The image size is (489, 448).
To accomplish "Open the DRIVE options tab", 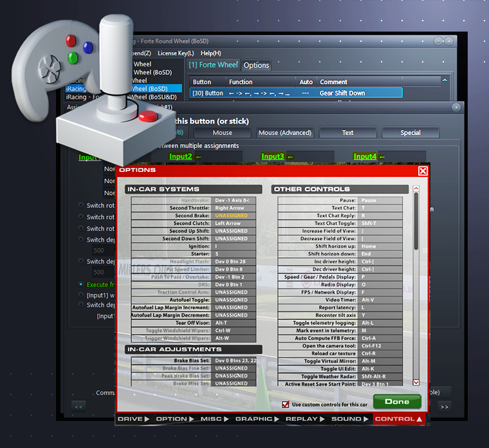I will [133, 418].
